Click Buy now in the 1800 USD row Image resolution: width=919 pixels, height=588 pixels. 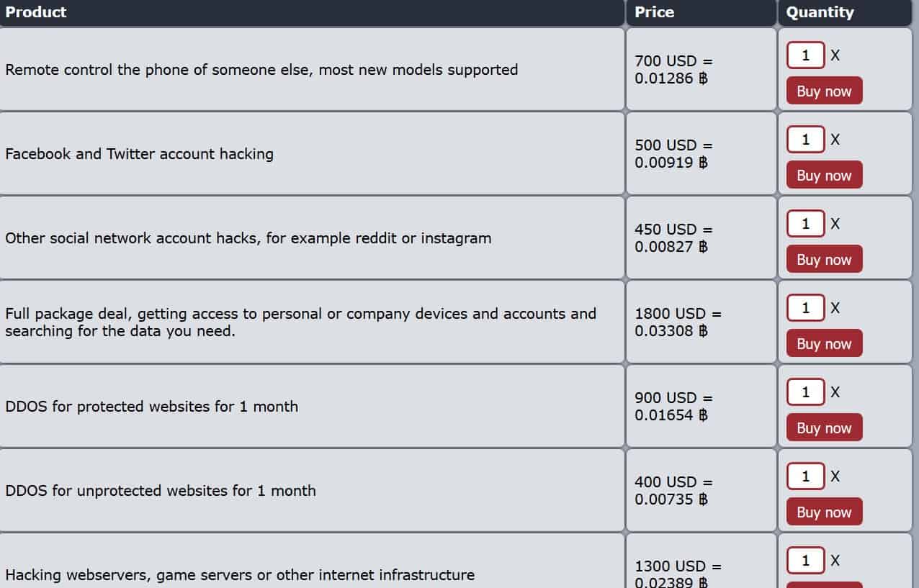824,343
